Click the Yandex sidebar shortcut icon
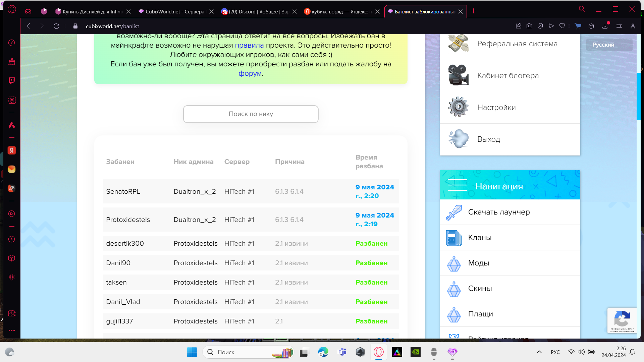Image resolution: width=644 pixels, height=362 pixels. 12,150
